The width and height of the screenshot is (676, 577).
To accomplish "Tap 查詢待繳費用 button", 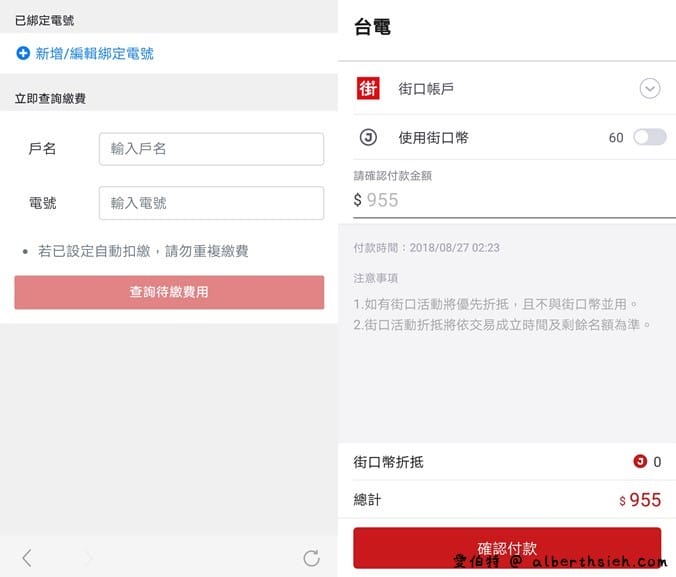I will (x=169, y=292).
